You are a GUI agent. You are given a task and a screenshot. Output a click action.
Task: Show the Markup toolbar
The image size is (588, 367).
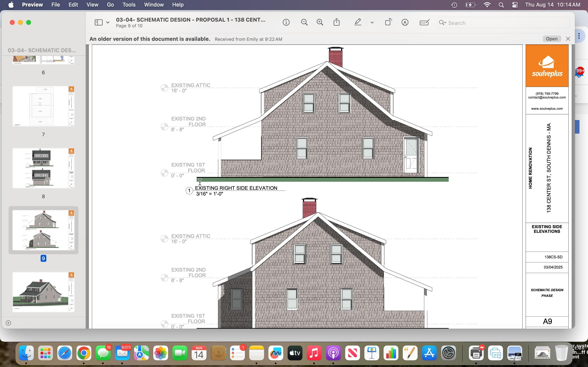(405, 23)
